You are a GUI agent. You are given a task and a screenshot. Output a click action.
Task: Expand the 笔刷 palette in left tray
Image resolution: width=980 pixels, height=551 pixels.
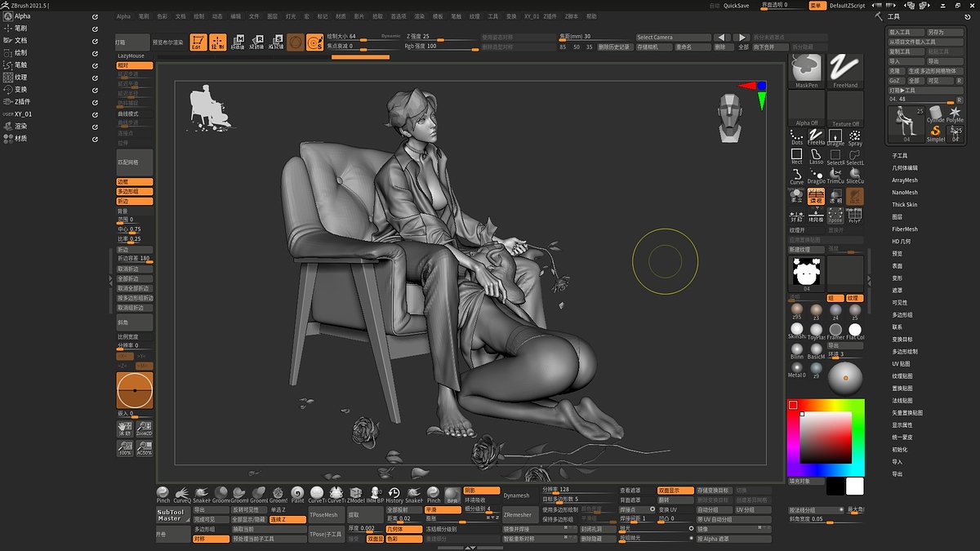coord(21,28)
